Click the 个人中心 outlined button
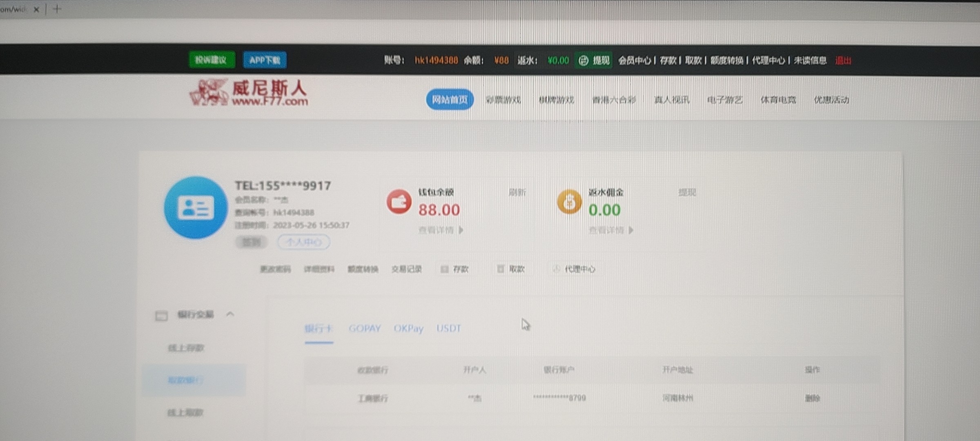The image size is (980, 441). (304, 242)
